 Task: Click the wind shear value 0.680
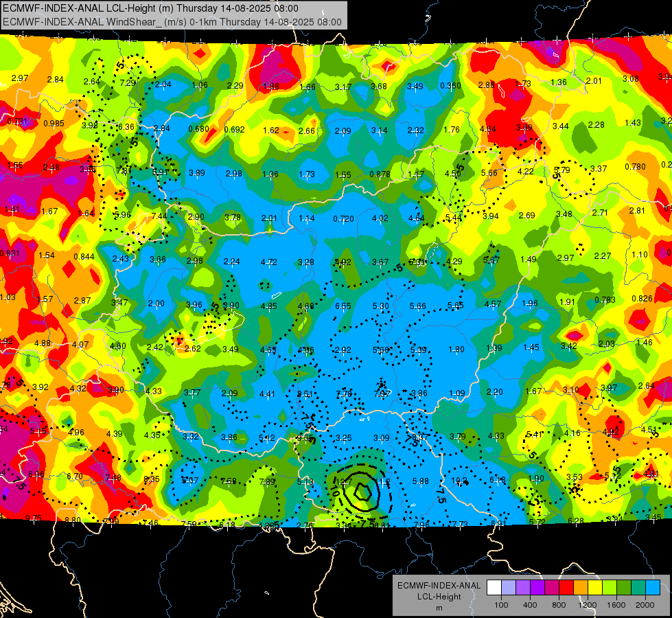(x=199, y=128)
